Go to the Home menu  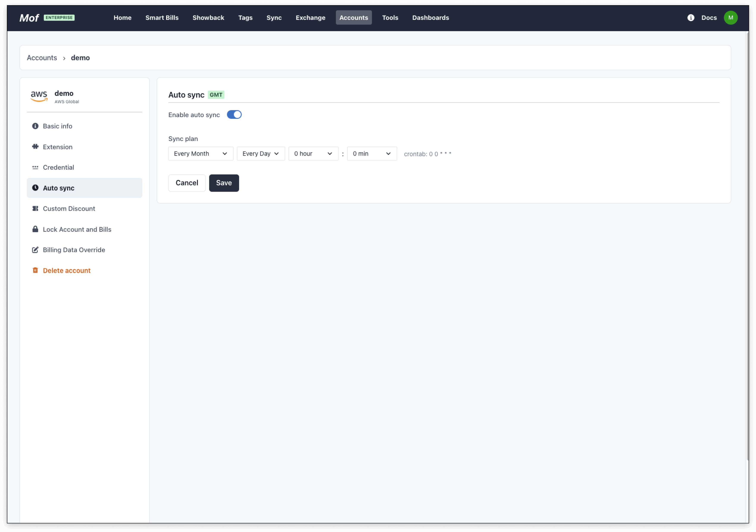click(x=122, y=18)
